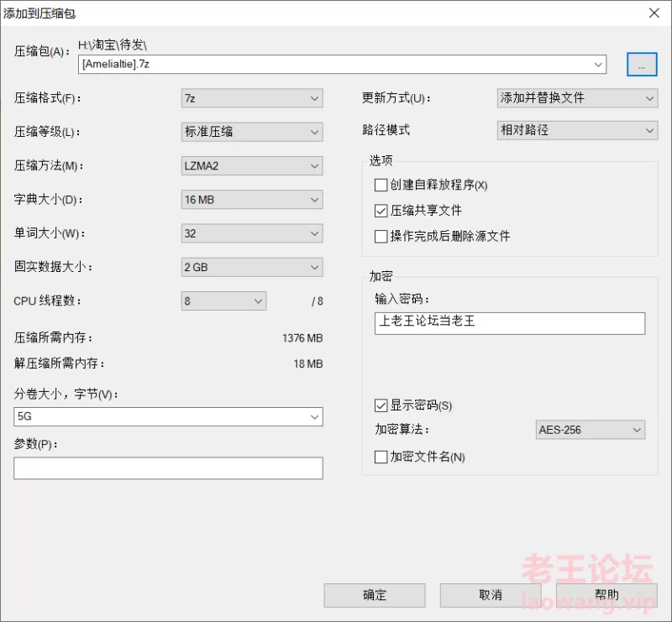Enable 加密文件名(N) checkbox
This screenshot has width=672, height=622.
coord(381,457)
